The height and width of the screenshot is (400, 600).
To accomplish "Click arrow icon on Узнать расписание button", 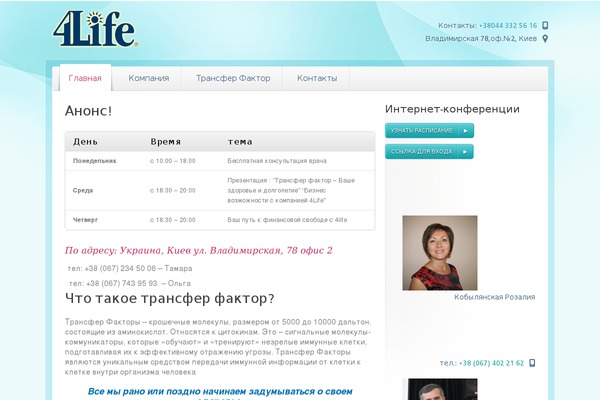I will [466, 131].
